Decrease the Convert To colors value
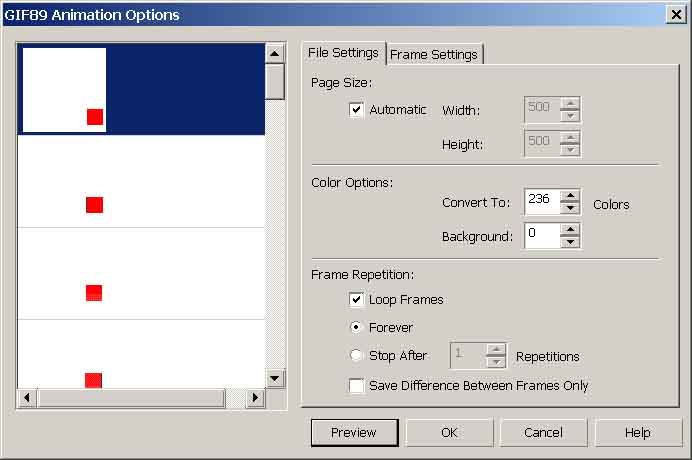 570,208
